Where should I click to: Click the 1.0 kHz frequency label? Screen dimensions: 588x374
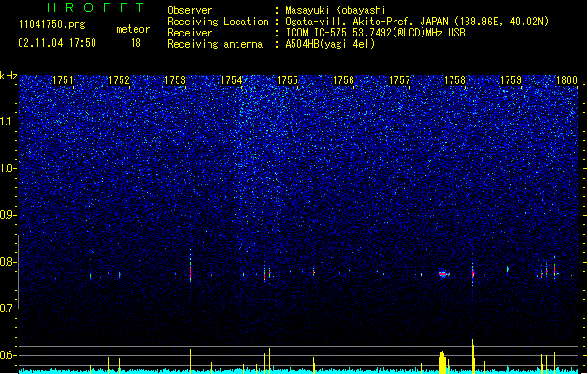tap(8, 169)
